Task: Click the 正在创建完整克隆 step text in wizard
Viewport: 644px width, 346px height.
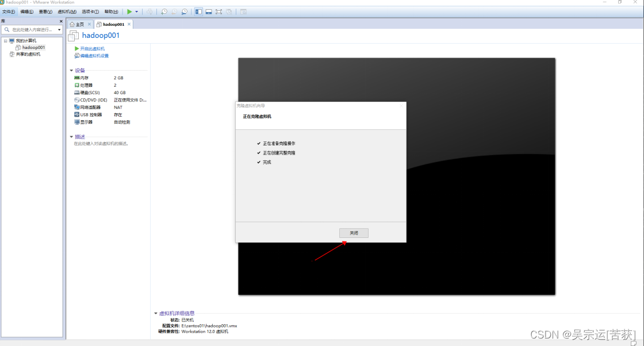Action: coord(279,153)
